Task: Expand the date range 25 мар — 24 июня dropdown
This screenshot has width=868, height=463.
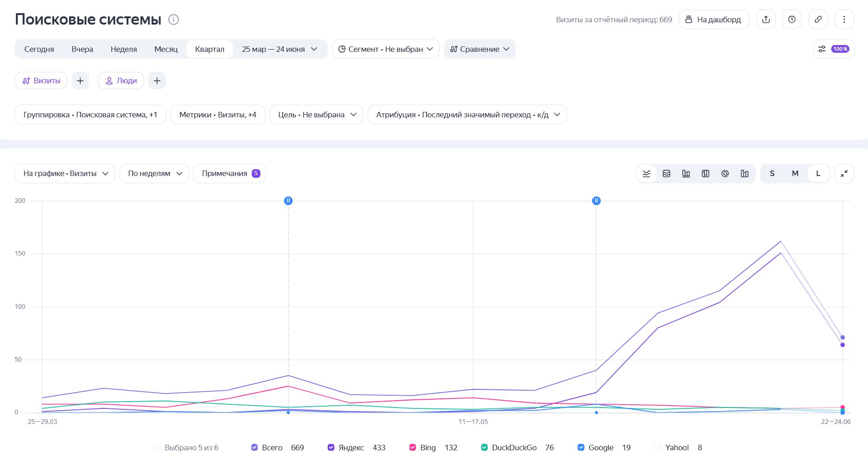Action: tap(279, 49)
